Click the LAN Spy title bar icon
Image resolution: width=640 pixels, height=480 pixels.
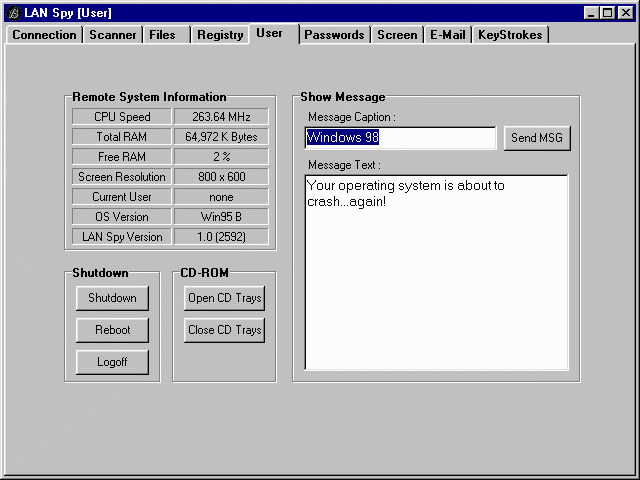[x=13, y=13]
